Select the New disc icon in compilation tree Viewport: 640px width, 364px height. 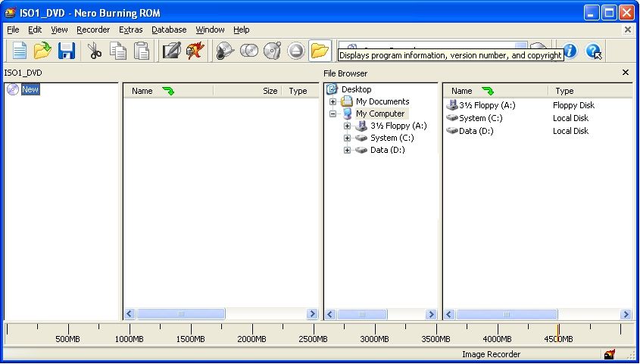pos(13,89)
